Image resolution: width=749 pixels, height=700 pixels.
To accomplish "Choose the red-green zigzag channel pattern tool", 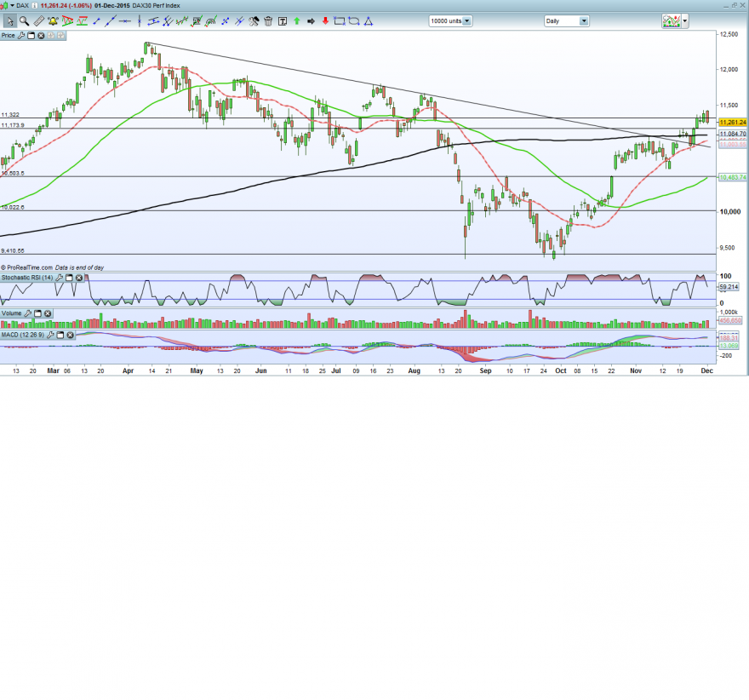I will [82, 21].
